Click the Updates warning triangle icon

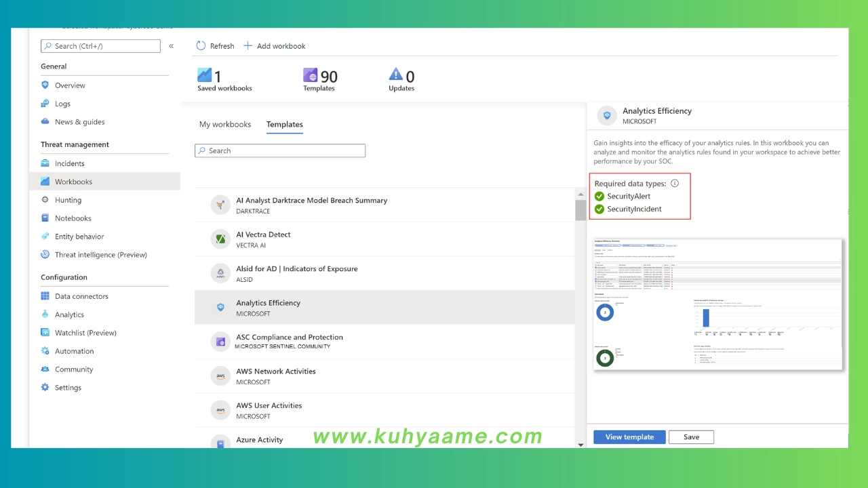(x=395, y=75)
